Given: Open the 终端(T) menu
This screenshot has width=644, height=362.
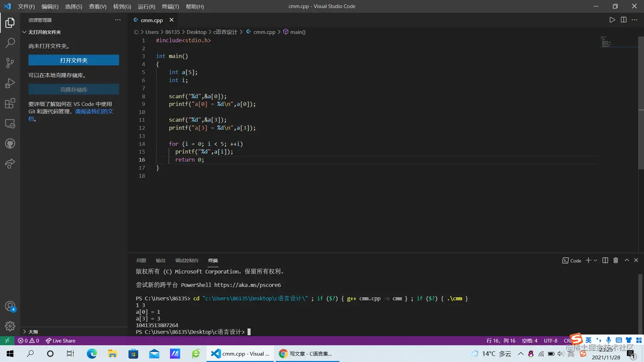Looking at the screenshot, I should click(x=170, y=6).
